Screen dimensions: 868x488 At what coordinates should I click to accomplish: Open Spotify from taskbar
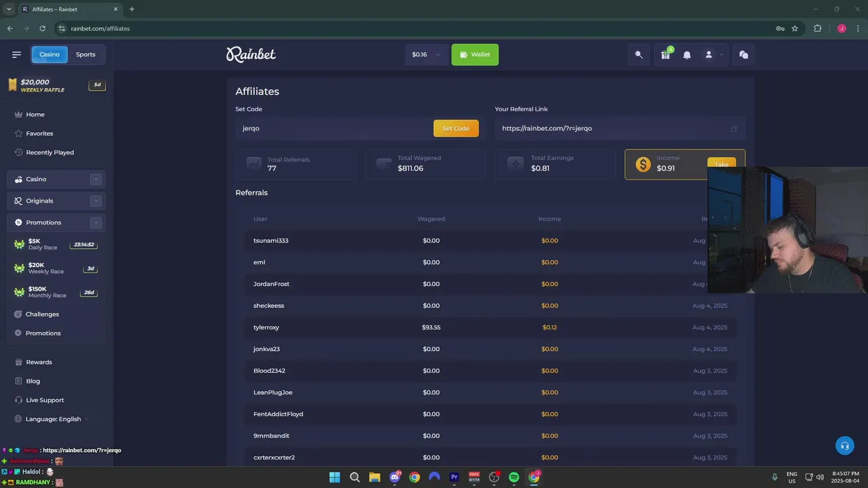(x=514, y=477)
